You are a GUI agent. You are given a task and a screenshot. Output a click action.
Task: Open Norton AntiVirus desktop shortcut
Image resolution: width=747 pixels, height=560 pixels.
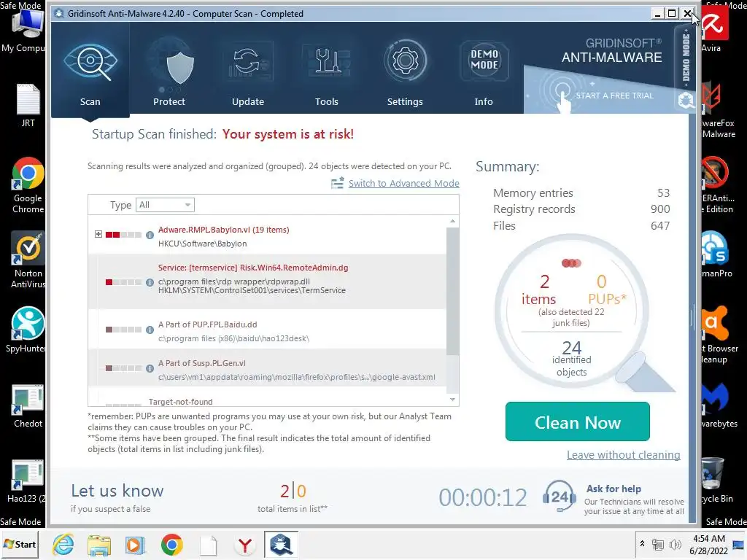[x=28, y=260]
